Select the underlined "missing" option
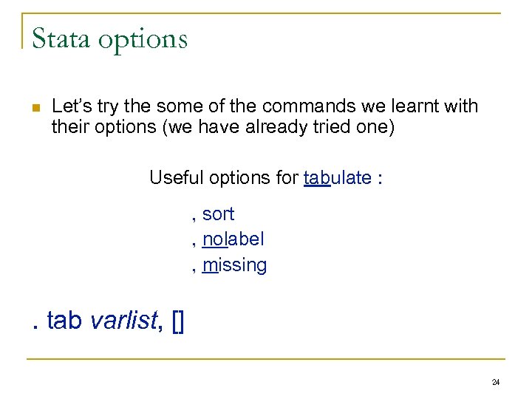 pos(234,265)
